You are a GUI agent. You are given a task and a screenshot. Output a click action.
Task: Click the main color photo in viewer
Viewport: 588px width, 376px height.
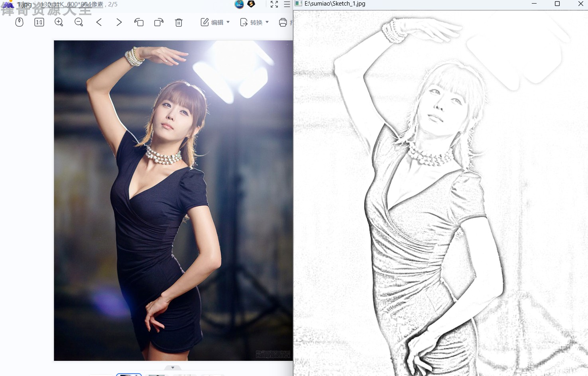point(173,201)
